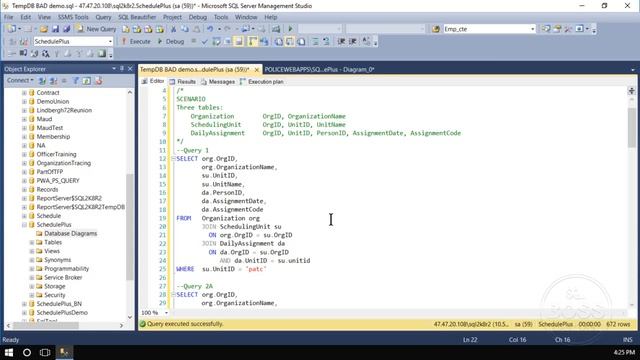Click the Debug button
This screenshot has height=360, width=640.
coord(171,41)
